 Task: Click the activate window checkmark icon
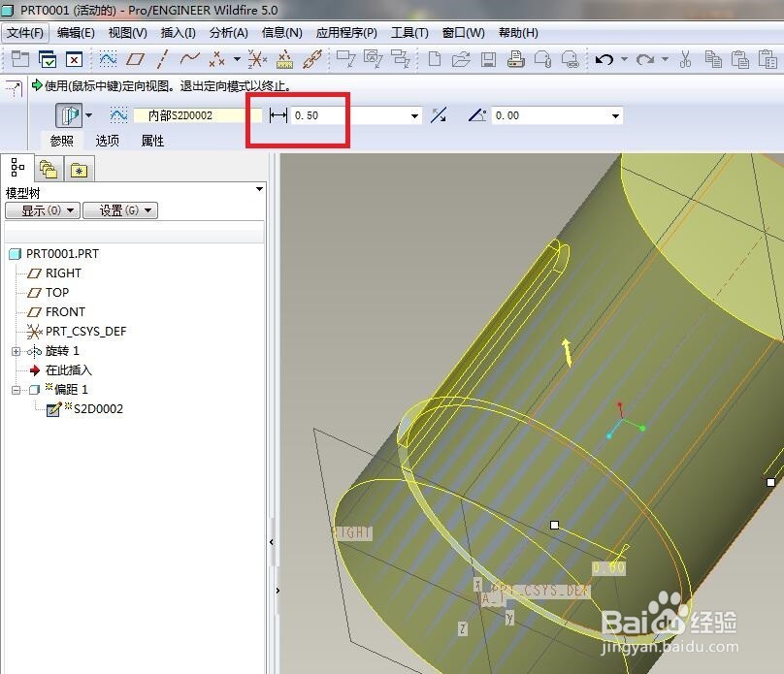(x=48, y=59)
